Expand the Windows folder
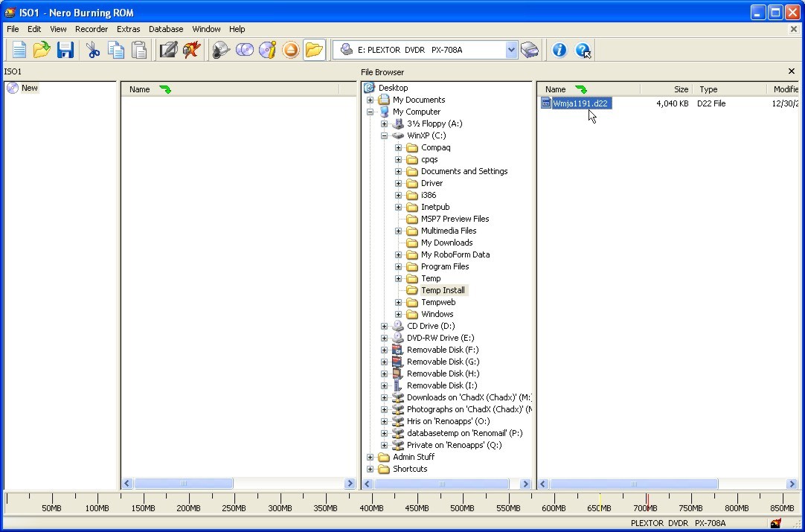This screenshot has height=532, width=805. 398,314
